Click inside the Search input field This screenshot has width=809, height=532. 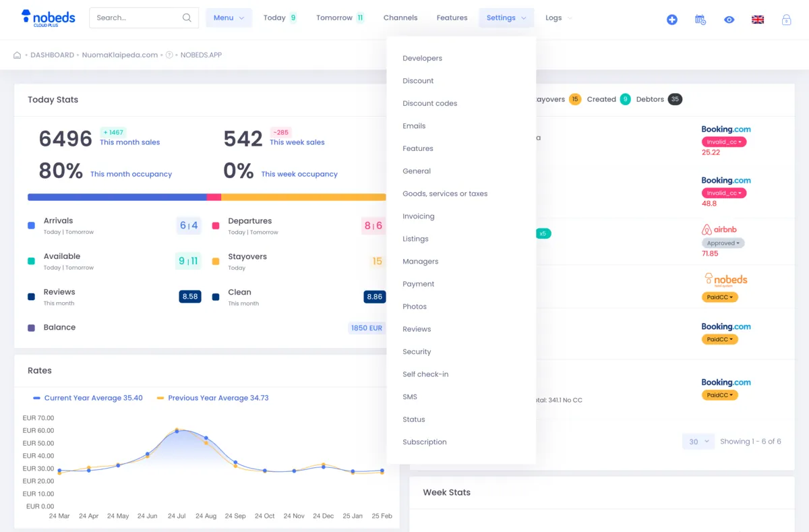[135, 18]
